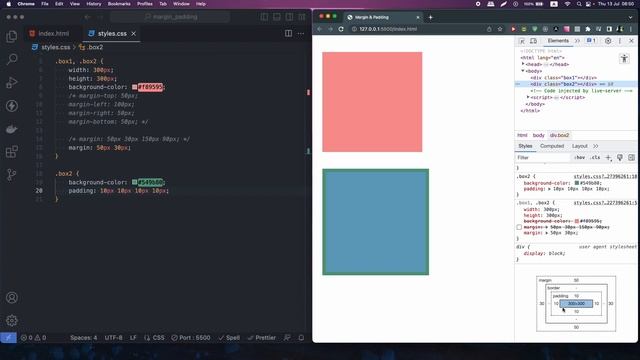
Task: Click the VS Code command center search box
Action: (170, 17)
